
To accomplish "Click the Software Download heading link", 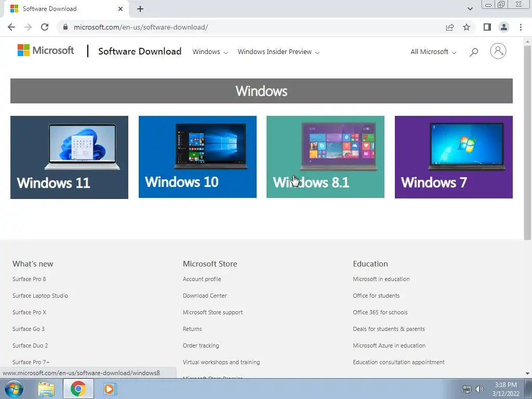I will 140,51.
